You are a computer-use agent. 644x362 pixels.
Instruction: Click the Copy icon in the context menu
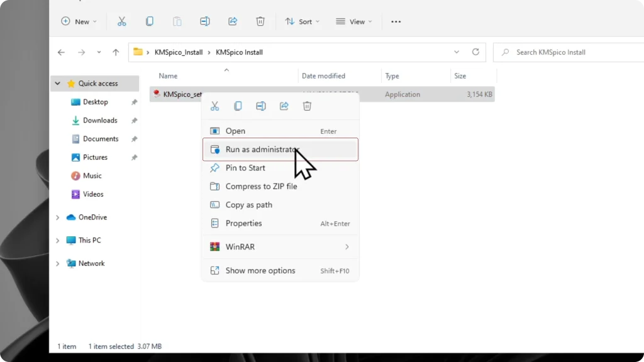[x=238, y=106]
